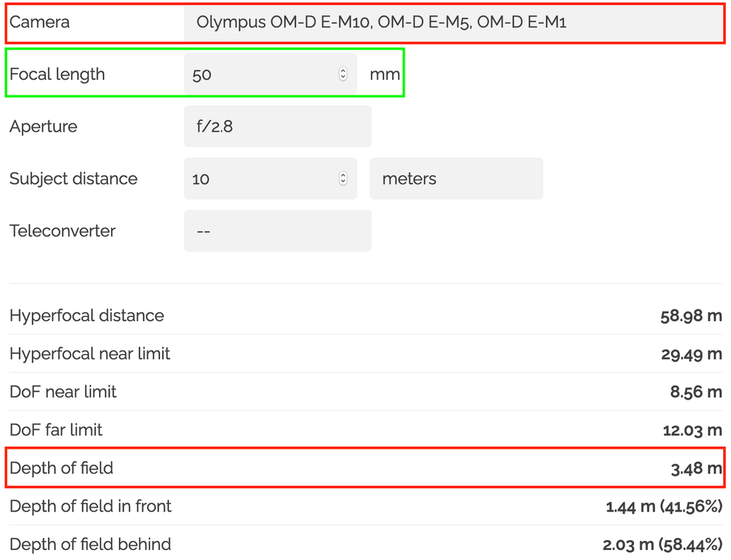Click the Subject distance stepper arrows

[343, 179]
